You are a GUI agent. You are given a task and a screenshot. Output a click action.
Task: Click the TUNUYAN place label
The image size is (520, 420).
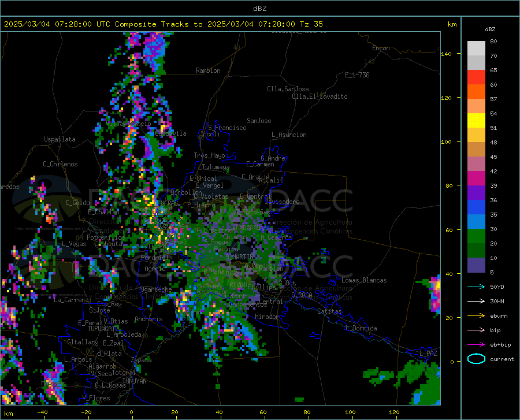click(134, 381)
